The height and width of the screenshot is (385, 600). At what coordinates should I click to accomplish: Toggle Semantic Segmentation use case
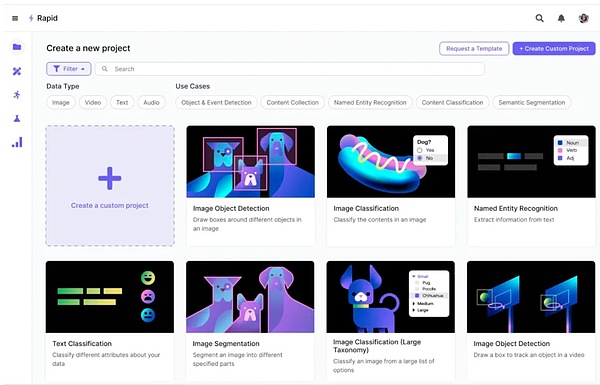[532, 103]
